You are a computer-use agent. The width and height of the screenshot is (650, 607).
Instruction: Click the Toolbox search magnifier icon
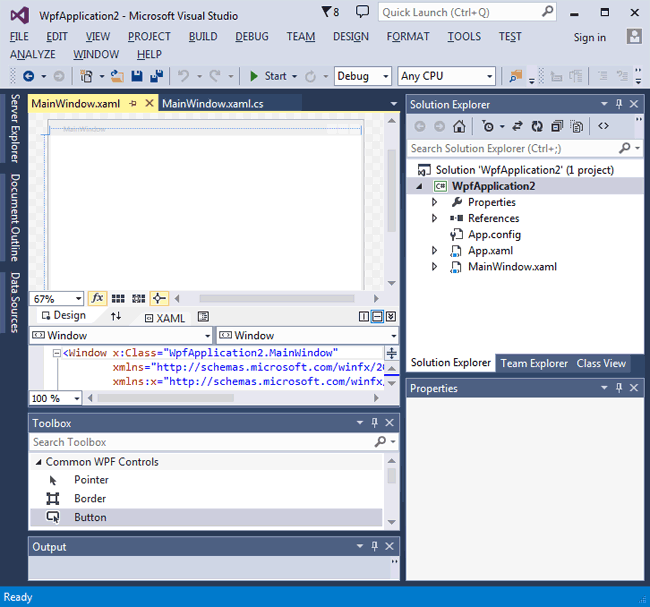(380, 442)
